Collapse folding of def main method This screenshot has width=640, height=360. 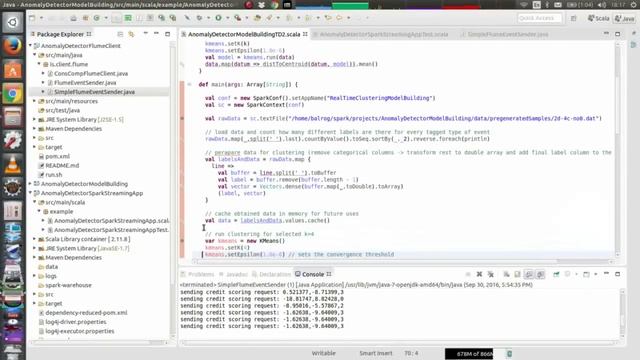pos(189,84)
